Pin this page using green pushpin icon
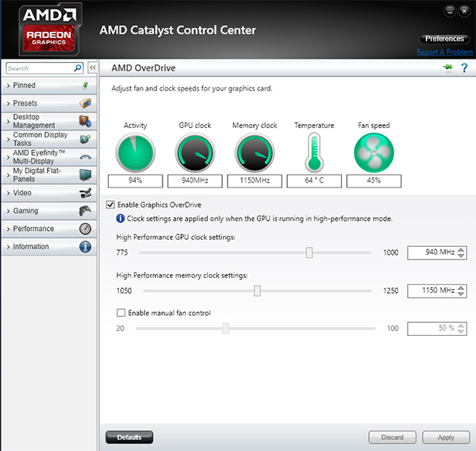 (447, 67)
